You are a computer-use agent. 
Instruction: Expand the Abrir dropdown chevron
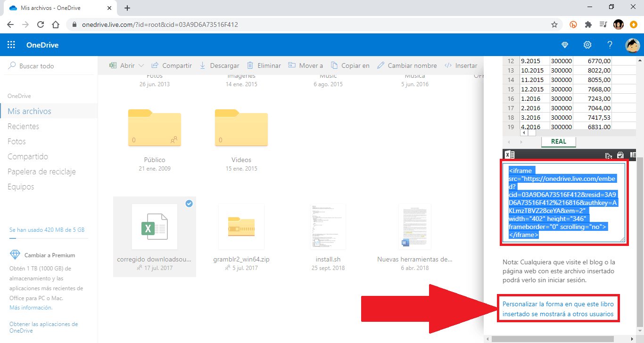point(141,65)
